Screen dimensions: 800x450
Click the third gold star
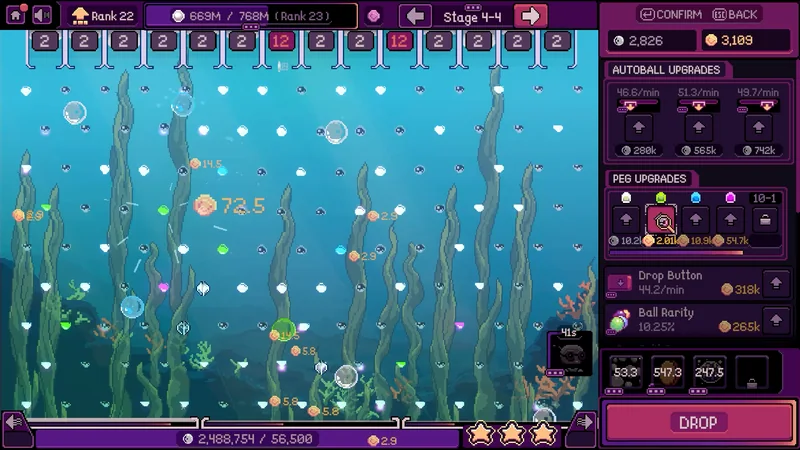click(543, 433)
